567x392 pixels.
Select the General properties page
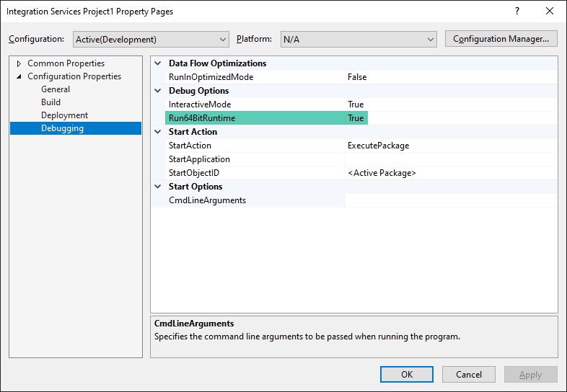(56, 89)
